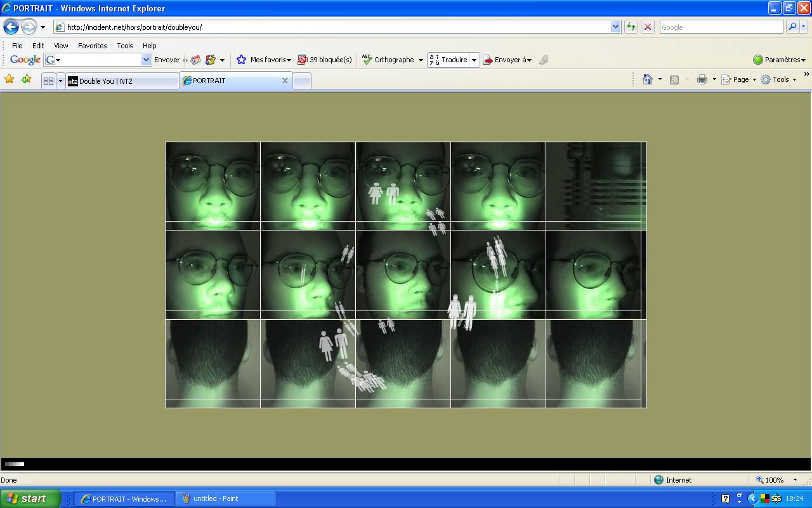Open the File menu
Viewport: 812px width, 508px height.
click(17, 46)
